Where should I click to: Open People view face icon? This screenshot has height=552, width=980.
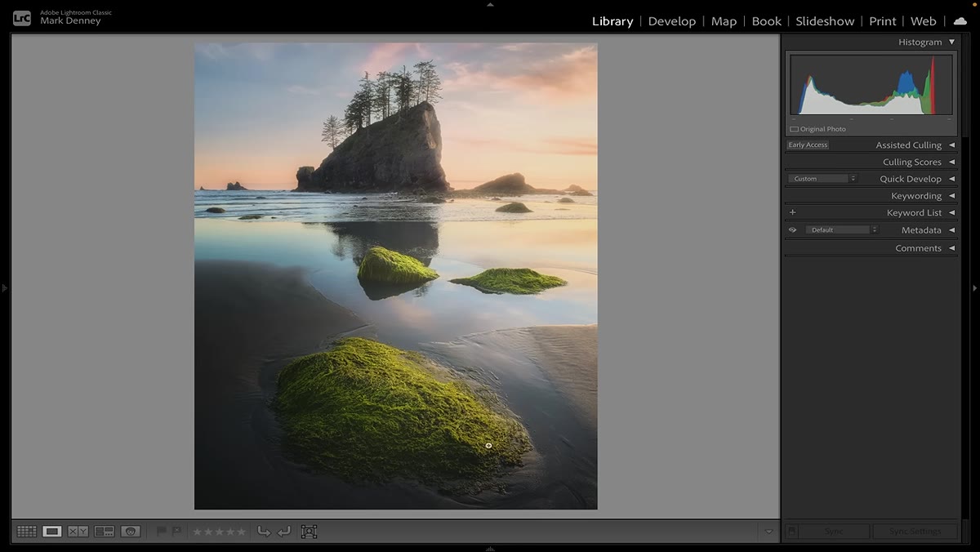click(x=131, y=532)
